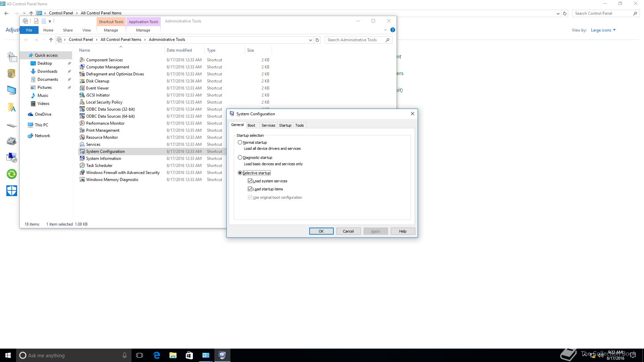Select the Application Tools contextual tab
Viewport: 644px width, 362px height.
click(x=143, y=22)
